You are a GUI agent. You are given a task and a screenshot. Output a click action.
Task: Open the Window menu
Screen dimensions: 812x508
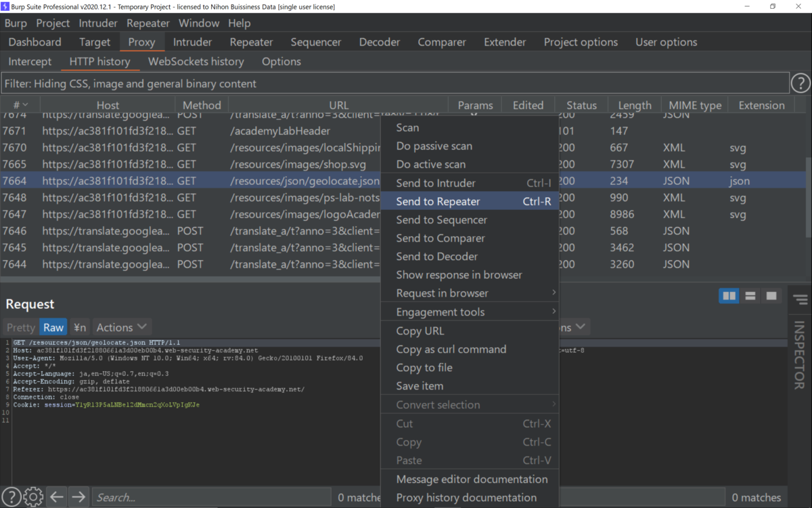tap(199, 23)
